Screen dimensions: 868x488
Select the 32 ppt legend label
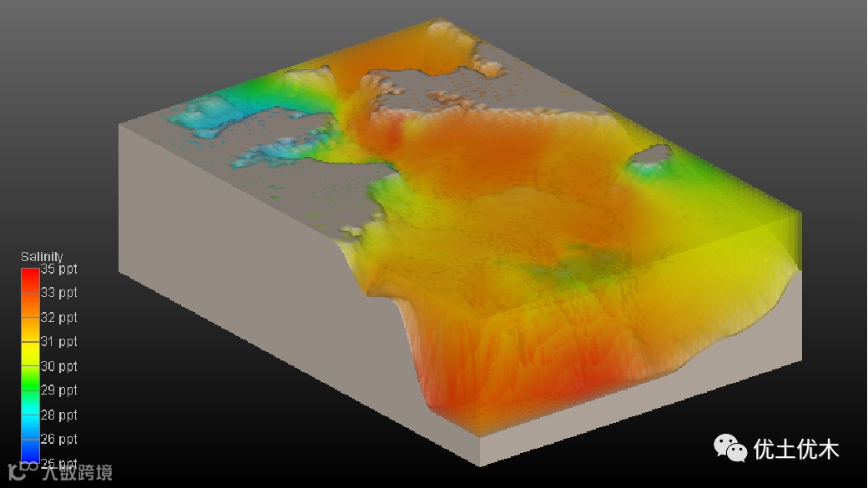(x=59, y=318)
